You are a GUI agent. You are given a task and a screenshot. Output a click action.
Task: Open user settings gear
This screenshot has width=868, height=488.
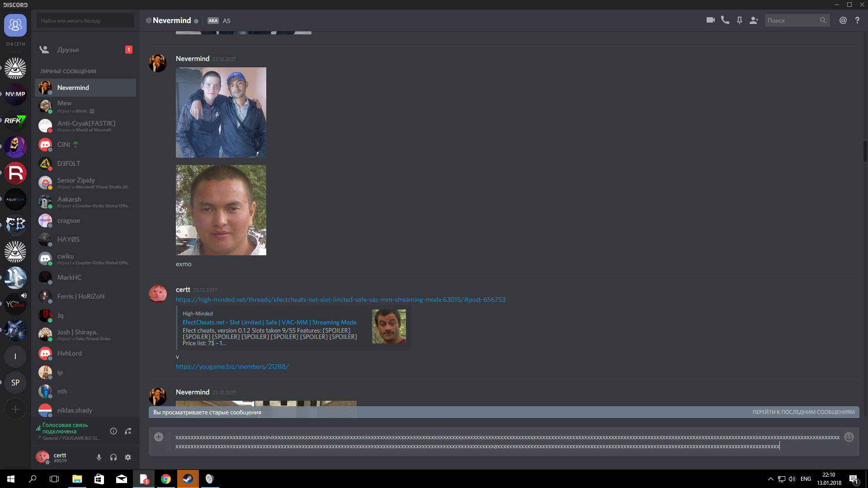pos(128,457)
